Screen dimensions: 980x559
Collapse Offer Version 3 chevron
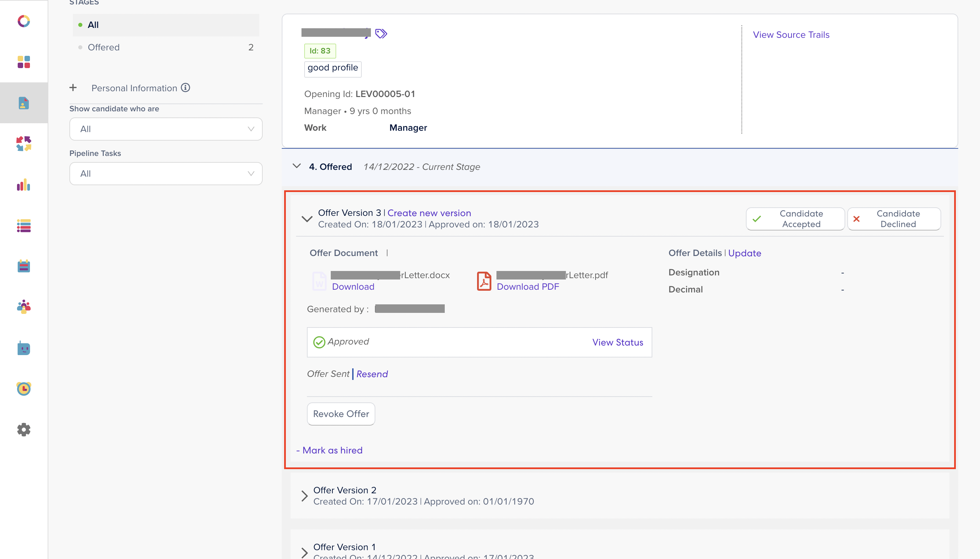pyautogui.click(x=307, y=219)
